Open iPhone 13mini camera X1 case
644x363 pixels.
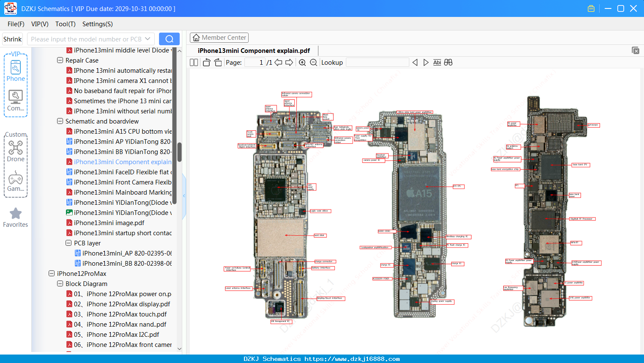(119, 81)
